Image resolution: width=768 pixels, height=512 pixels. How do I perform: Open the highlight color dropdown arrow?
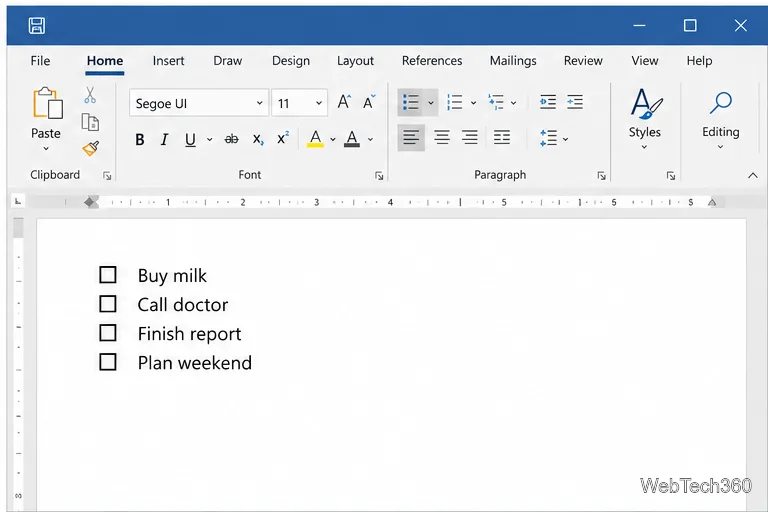333,140
